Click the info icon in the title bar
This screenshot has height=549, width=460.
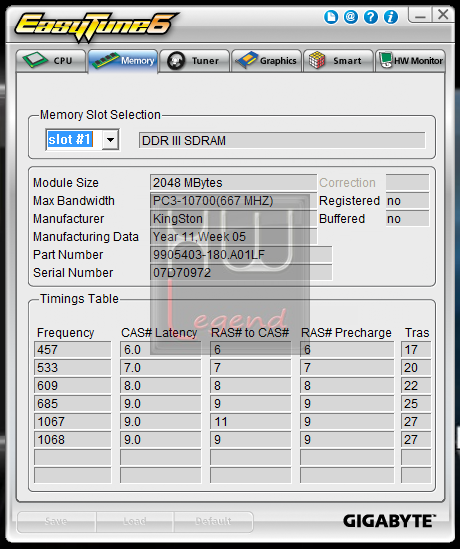pos(391,17)
